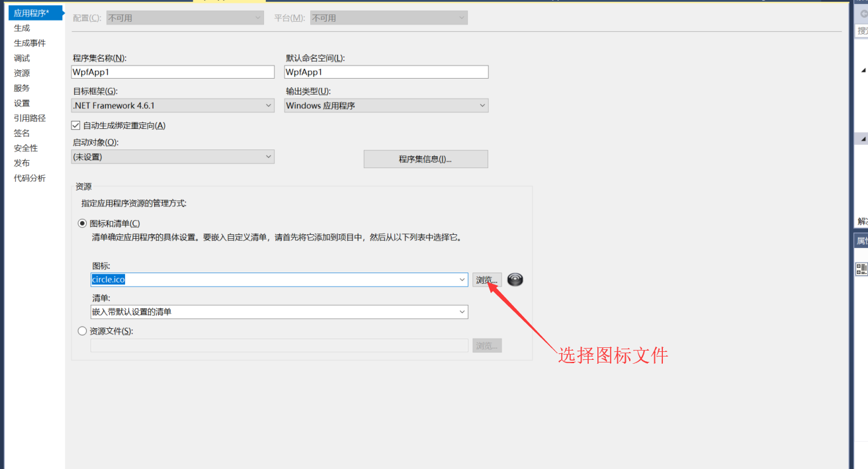Click the 浏览 button next to icon field
Viewport: 868px width, 469px height.
(487, 279)
